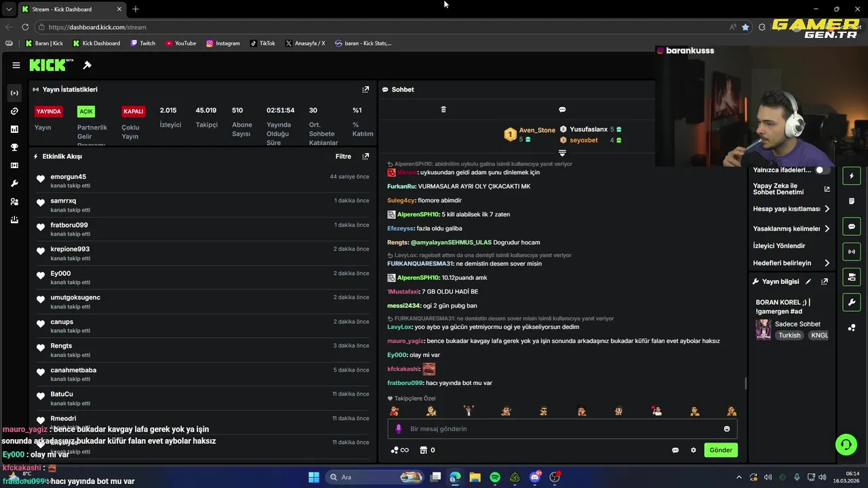The width and height of the screenshot is (868, 488).
Task: Open the trophy achievements icon in the left sidebar
Action: pos(14,148)
